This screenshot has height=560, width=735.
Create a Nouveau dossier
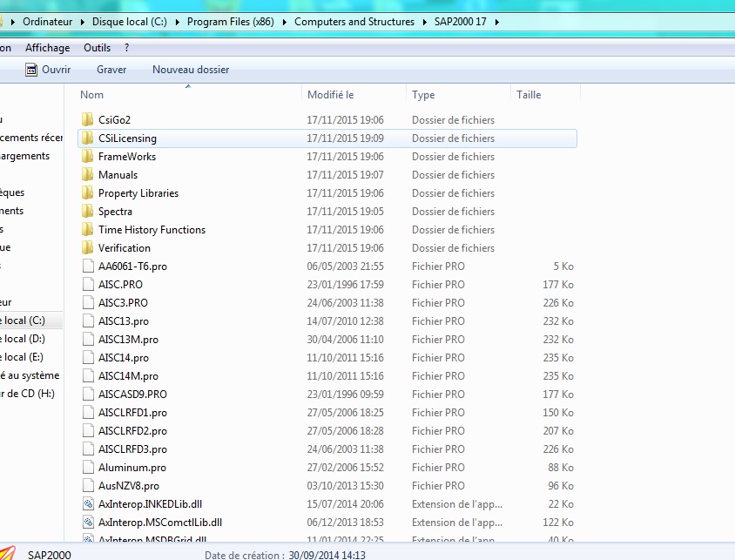(191, 70)
